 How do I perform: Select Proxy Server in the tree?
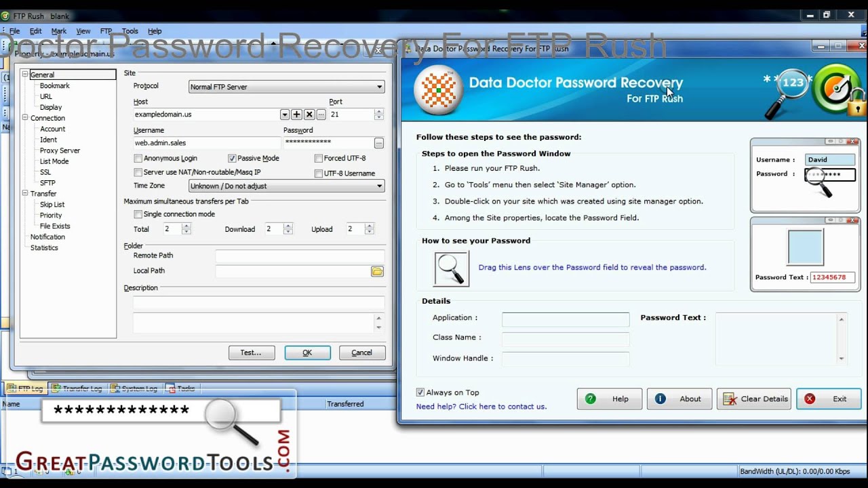coord(60,150)
